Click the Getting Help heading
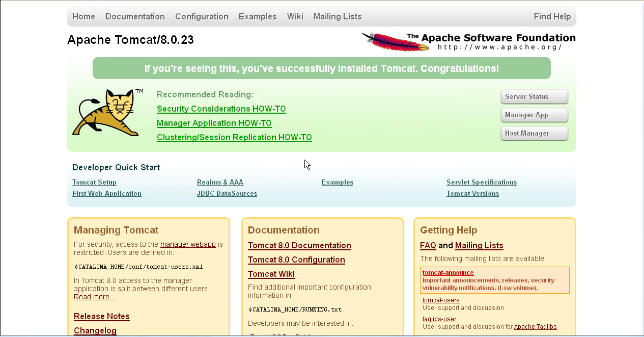The image size is (644, 337). click(x=449, y=230)
